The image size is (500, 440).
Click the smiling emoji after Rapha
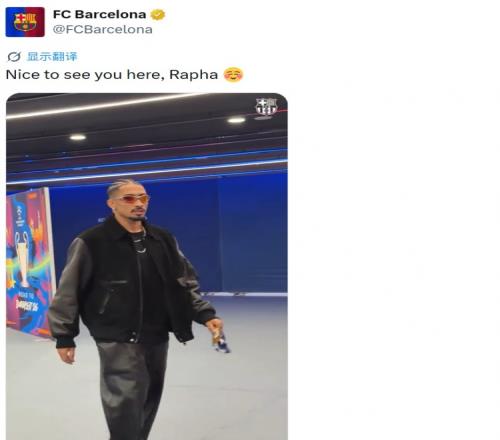tap(233, 74)
